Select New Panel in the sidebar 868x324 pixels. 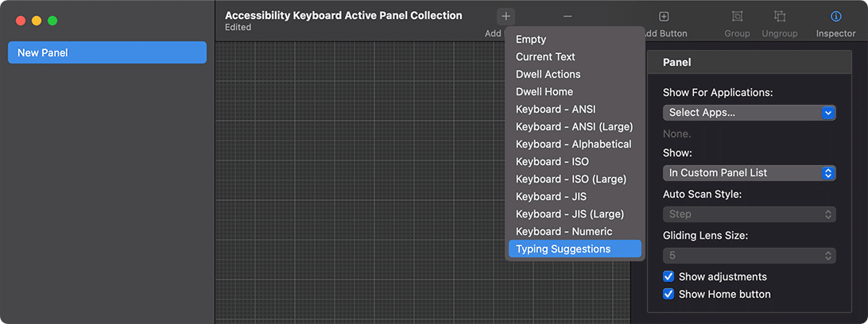coord(107,53)
